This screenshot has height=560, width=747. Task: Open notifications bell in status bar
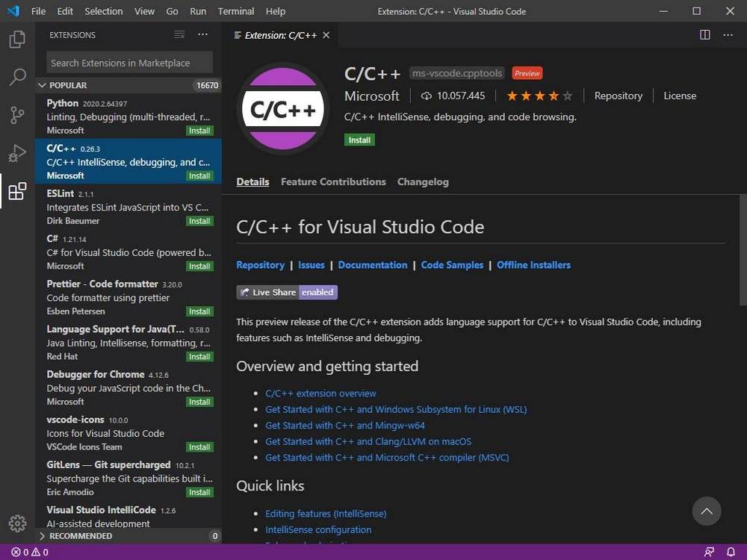pos(731,553)
